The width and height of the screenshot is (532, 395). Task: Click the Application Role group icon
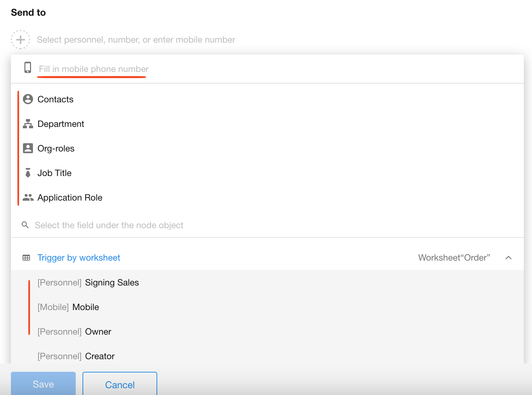(x=28, y=197)
